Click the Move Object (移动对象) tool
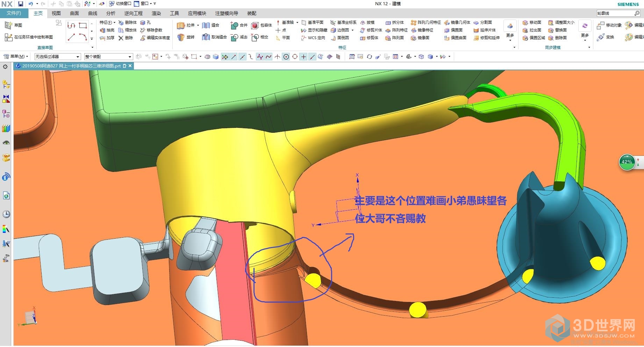644x347 pixels. (x=609, y=25)
